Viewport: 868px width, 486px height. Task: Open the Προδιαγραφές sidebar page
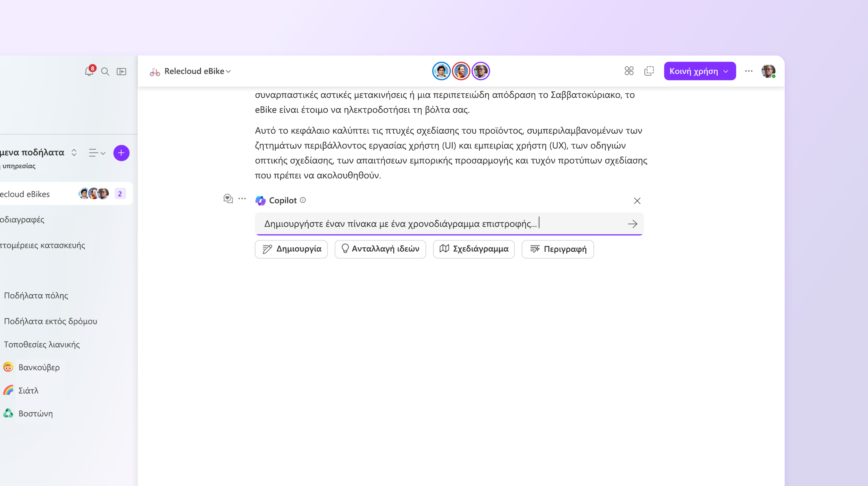point(22,219)
